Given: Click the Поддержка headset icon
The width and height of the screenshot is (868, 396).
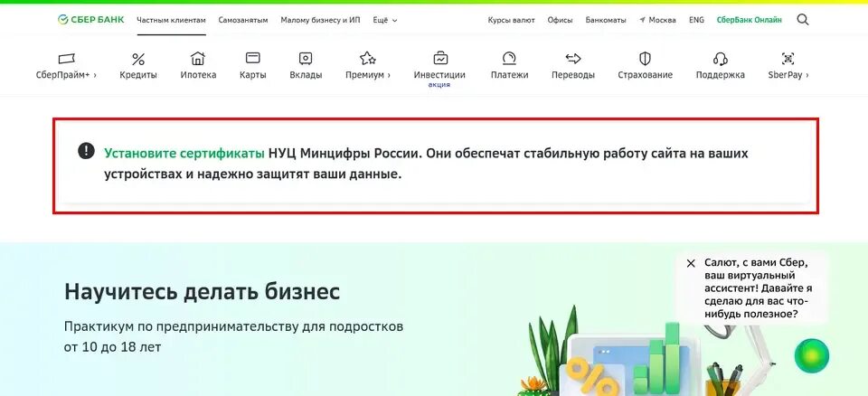Looking at the screenshot, I should [721, 58].
